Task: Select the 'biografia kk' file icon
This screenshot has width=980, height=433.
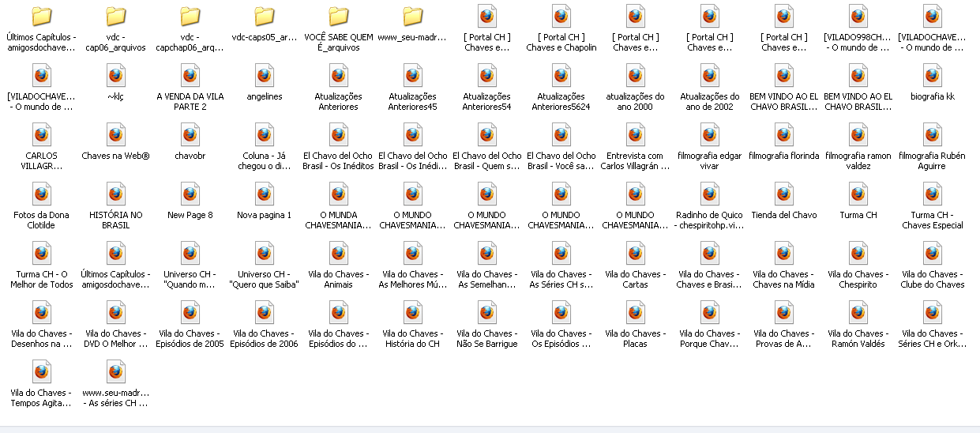Action: [x=932, y=76]
